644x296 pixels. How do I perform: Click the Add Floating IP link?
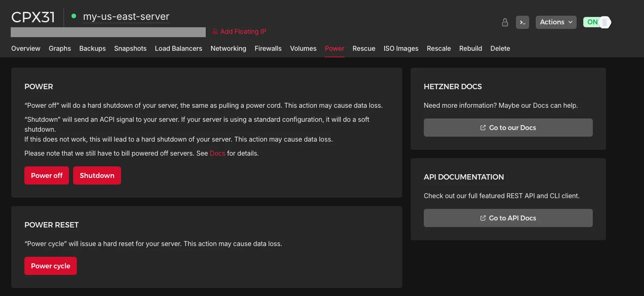(x=243, y=31)
